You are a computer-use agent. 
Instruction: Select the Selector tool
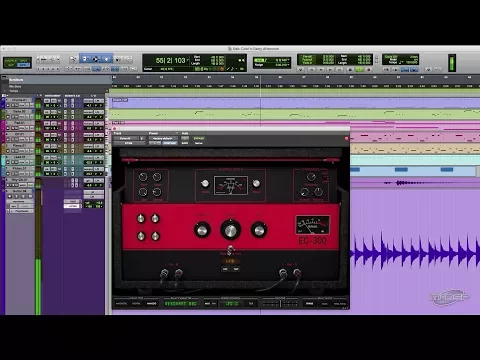96,59
